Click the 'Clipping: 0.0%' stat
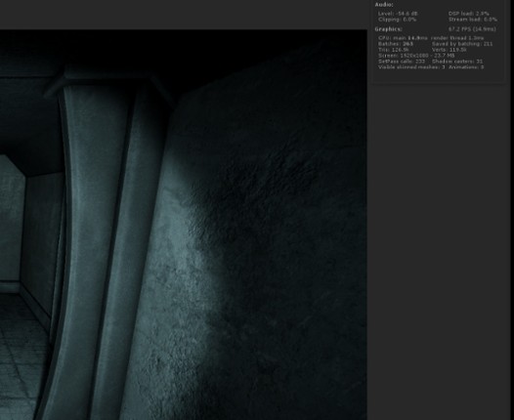This screenshot has height=420, width=514. coord(397,20)
